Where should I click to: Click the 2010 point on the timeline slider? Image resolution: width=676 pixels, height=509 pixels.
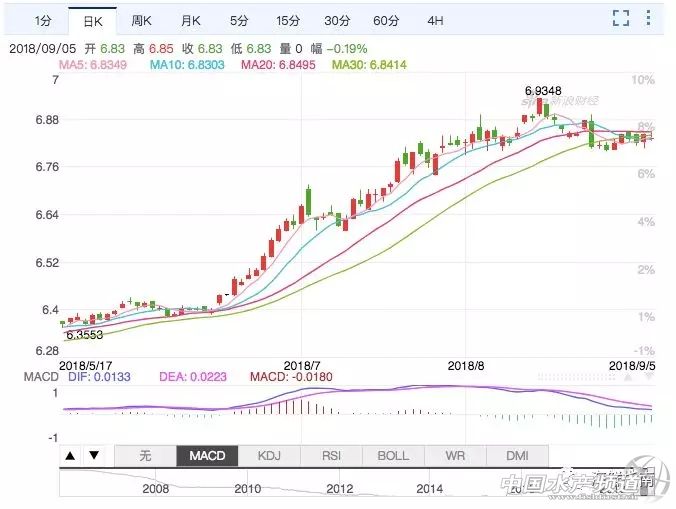coord(247,489)
